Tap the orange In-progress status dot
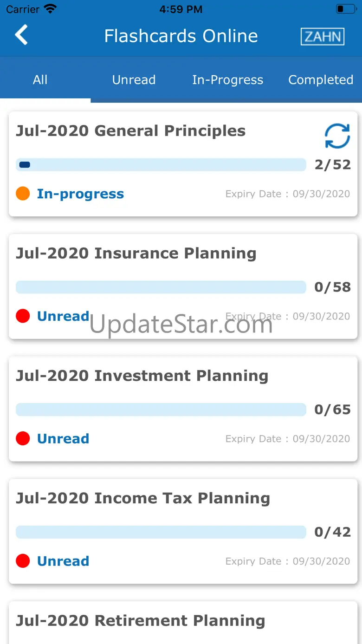Image resolution: width=362 pixels, height=644 pixels. [23, 194]
